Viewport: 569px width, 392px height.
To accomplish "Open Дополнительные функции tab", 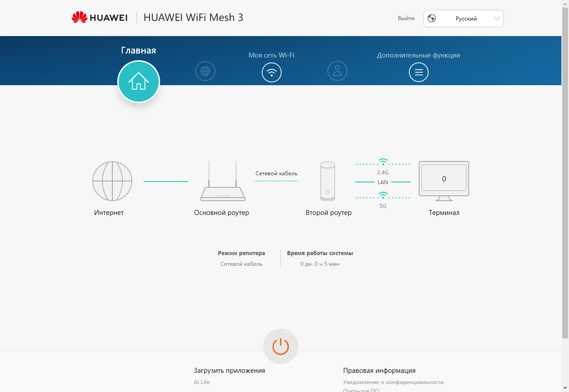I will (419, 55).
